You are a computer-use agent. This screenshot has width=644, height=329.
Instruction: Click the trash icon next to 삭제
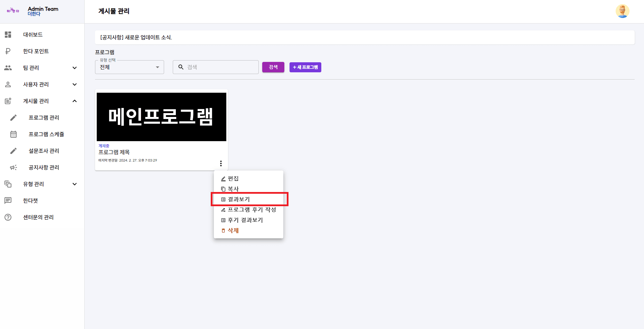[x=223, y=231]
